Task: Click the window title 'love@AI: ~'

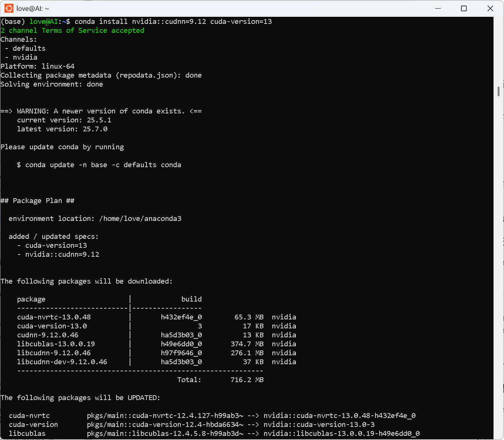Action: click(x=33, y=9)
